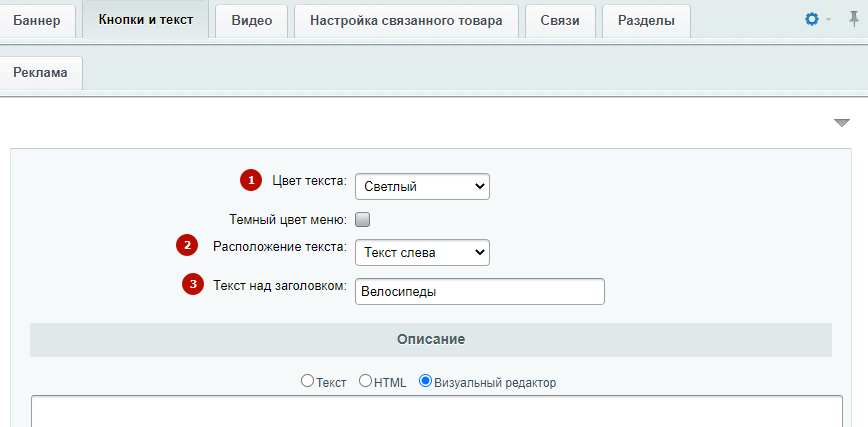Go to the Связи tab

tap(560, 21)
